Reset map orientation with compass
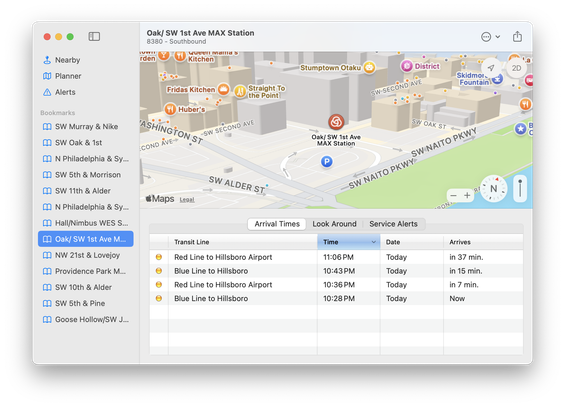 [x=493, y=188]
